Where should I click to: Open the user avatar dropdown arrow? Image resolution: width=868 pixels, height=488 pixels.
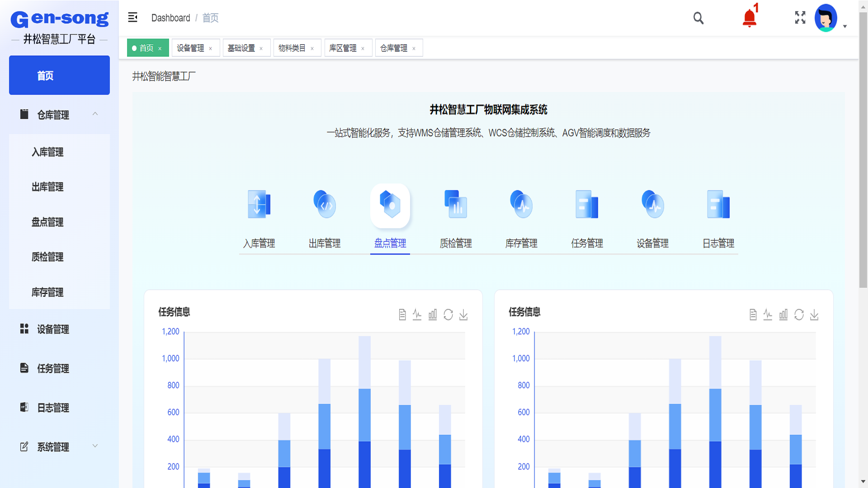(x=844, y=27)
